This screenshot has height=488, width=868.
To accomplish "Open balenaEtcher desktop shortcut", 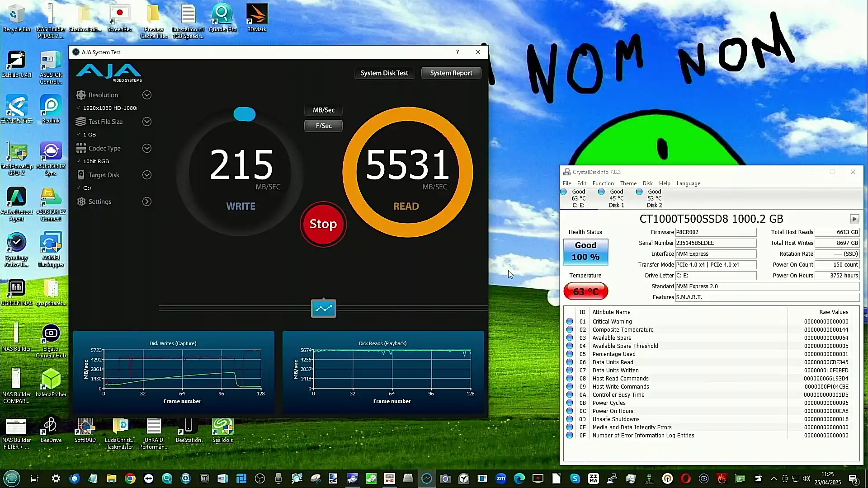I will click(51, 383).
